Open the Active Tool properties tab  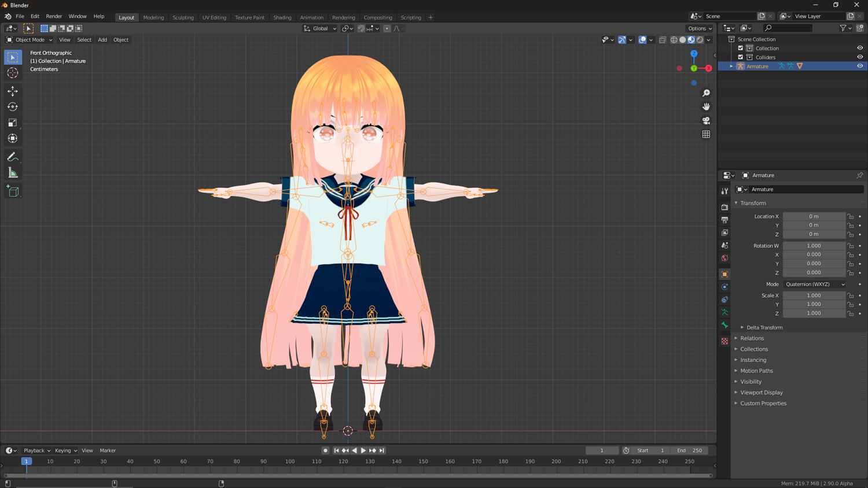[x=724, y=191]
